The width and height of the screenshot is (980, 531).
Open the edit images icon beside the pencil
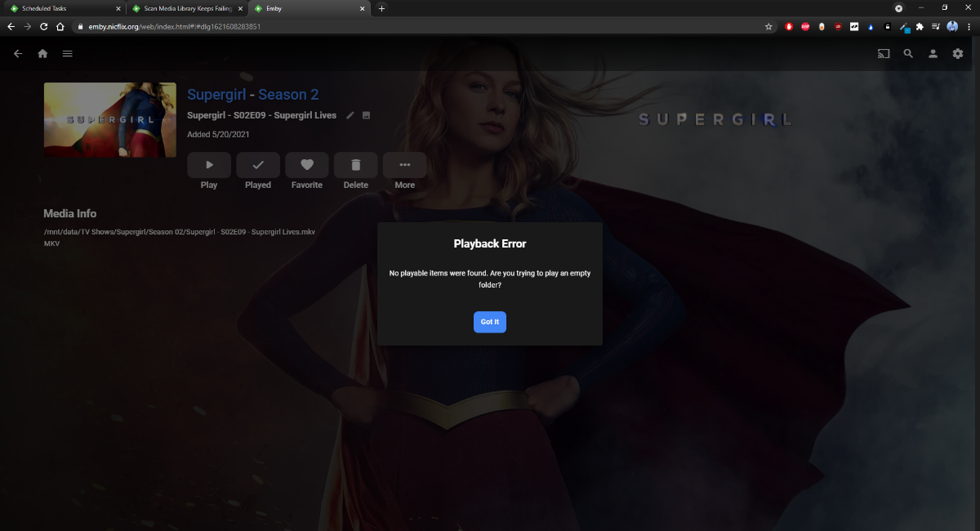[x=366, y=115]
